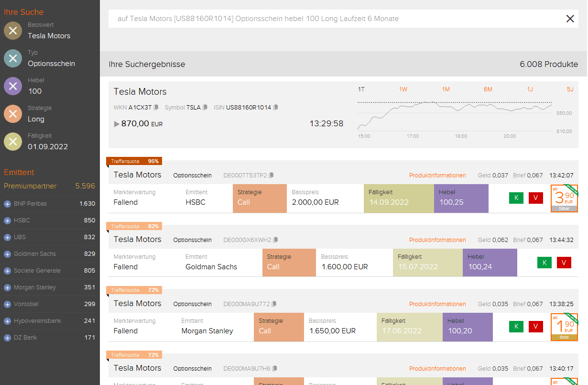Click the 6.008 Produkte results count
This screenshot has width=588, height=385.
pyautogui.click(x=549, y=64)
